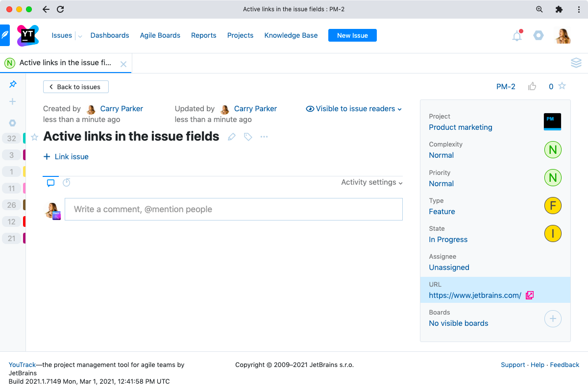Open Carry Parker's profile under Updated by
Screen dimensions: 588x392
point(255,109)
